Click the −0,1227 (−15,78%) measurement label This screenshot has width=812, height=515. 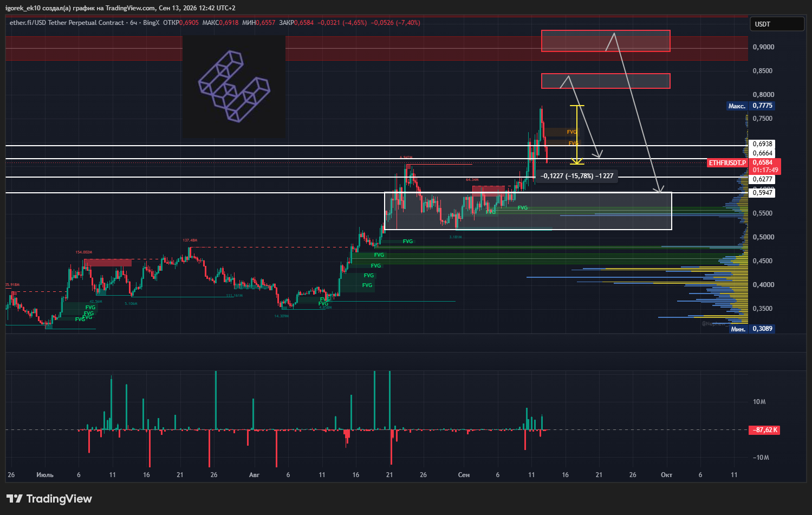coord(577,176)
